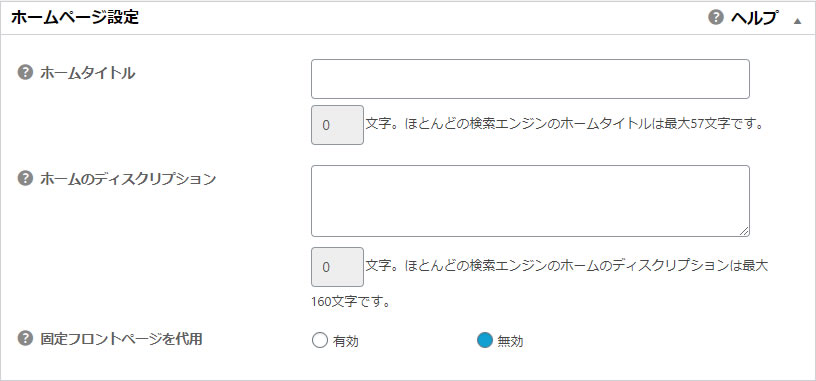Screen dimensions: 816x381
Task: Click the 無効 label text
Action: pyautogui.click(x=511, y=341)
